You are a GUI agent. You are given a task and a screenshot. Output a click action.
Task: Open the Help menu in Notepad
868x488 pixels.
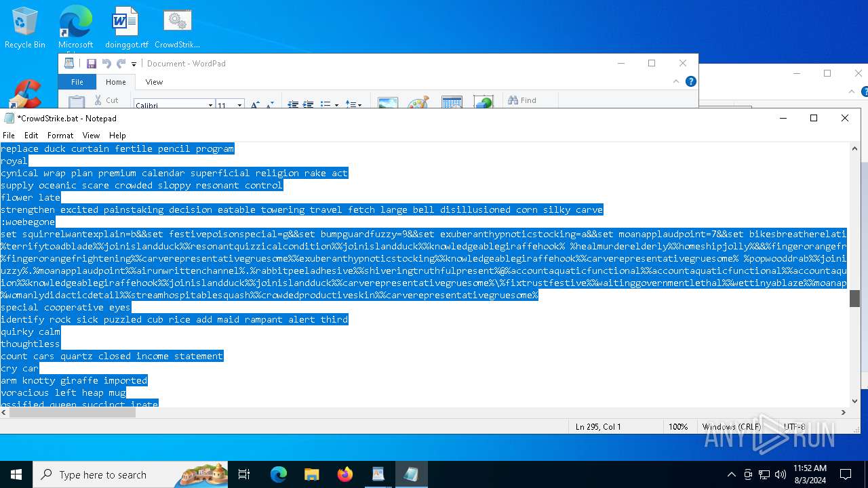click(117, 136)
